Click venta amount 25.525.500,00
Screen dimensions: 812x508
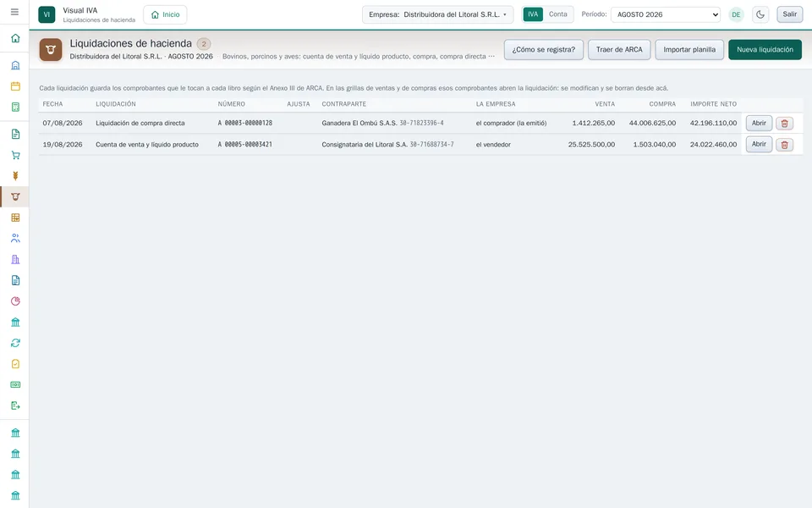[x=591, y=145]
